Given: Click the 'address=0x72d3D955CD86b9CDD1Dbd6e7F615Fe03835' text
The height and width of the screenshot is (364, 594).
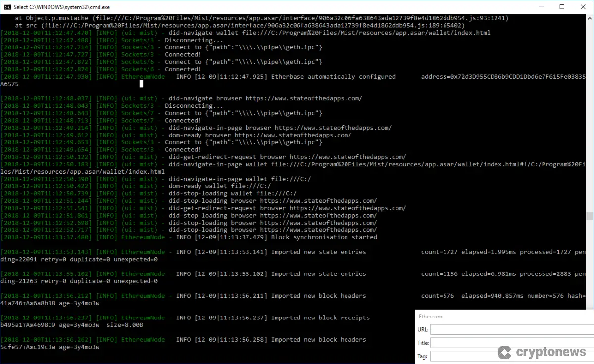Looking at the screenshot, I should [503, 77].
